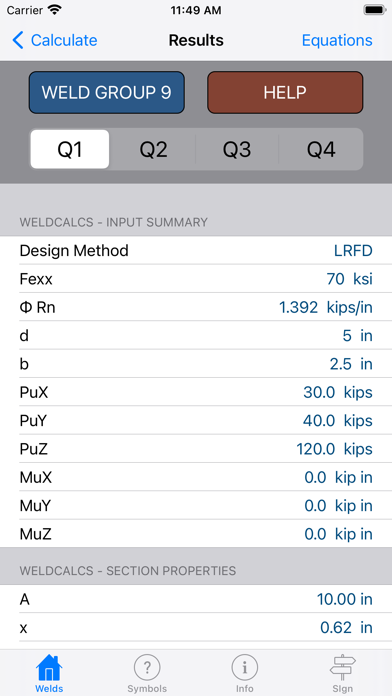Select the Q1 segment
The image size is (392, 696).
pos(70,150)
